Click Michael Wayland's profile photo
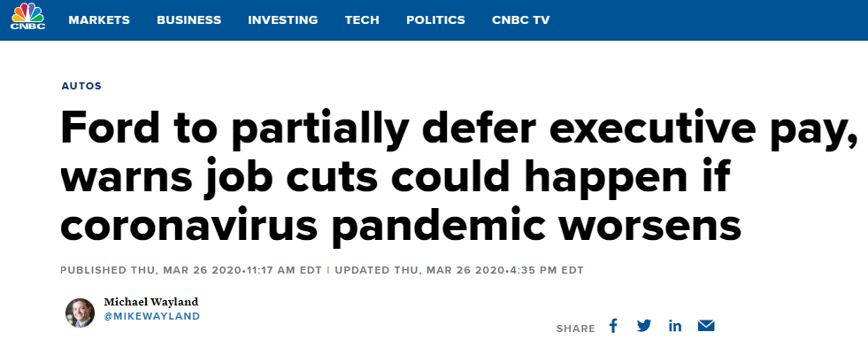This screenshot has height=363, width=868. [x=80, y=313]
